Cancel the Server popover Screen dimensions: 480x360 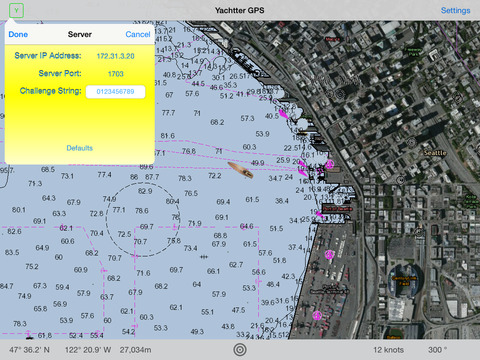tap(138, 34)
